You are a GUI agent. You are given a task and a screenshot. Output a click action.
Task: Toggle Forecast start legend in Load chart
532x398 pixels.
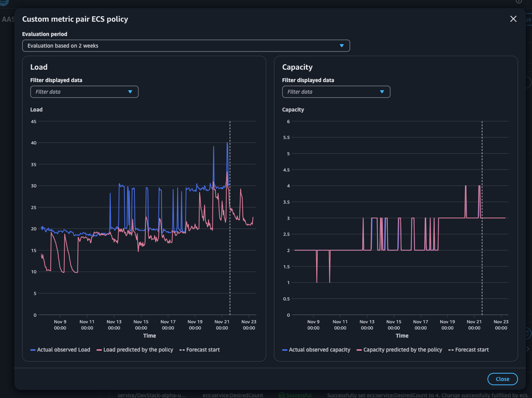click(200, 350)
